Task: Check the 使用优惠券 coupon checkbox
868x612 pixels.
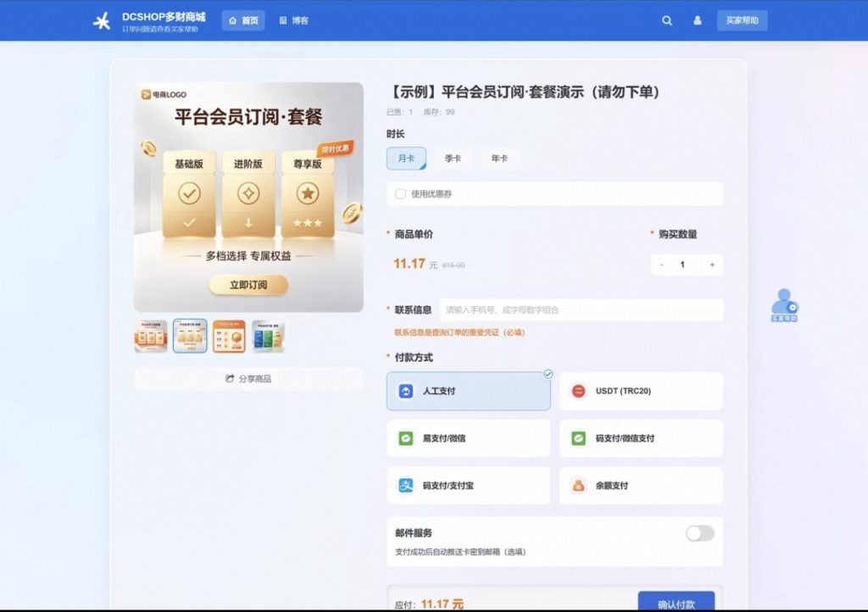Action: coord(400,193)
